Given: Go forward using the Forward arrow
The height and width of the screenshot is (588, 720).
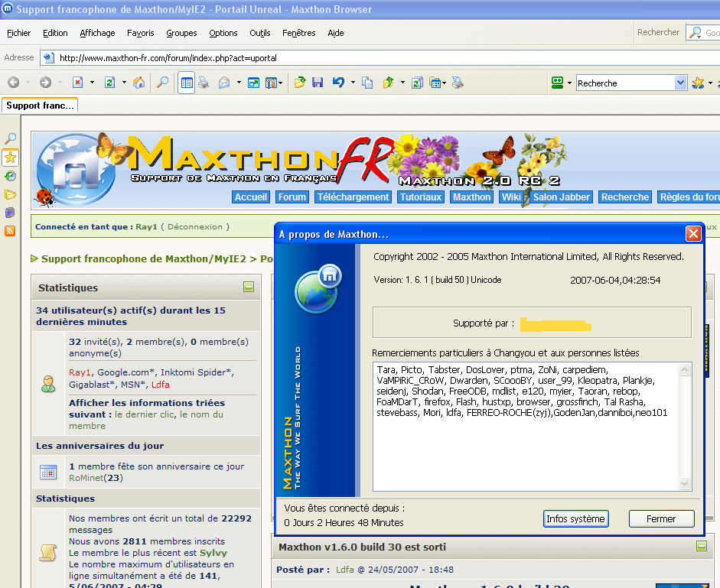Looking at the screenshot, I should 45,83.
